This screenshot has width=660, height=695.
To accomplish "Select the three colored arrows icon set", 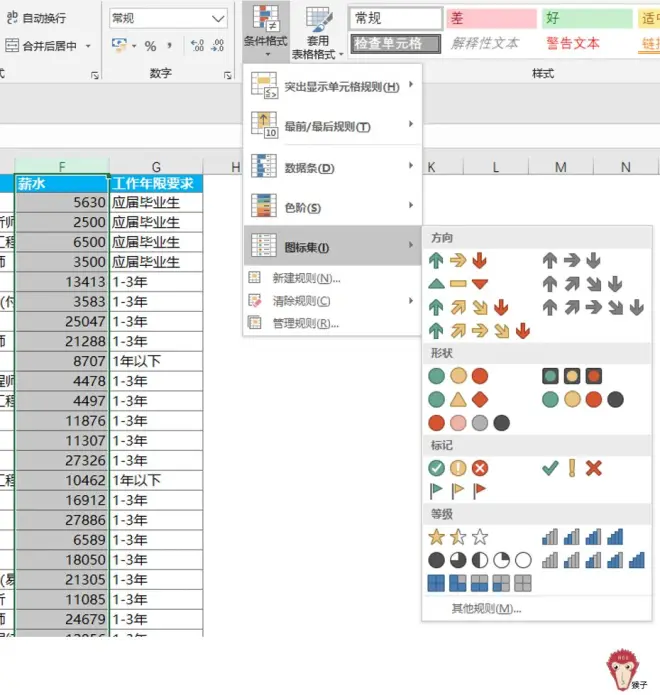I will (x=458, y=261).
